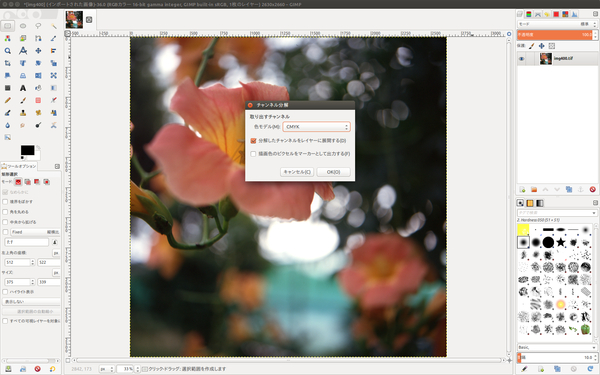Select the Foreground Select tool
This screenshot has width=600, height=375.
23,38
